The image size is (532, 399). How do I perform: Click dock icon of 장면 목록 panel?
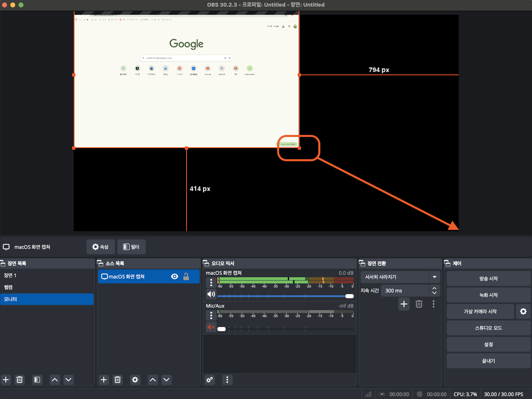point(2,263)
